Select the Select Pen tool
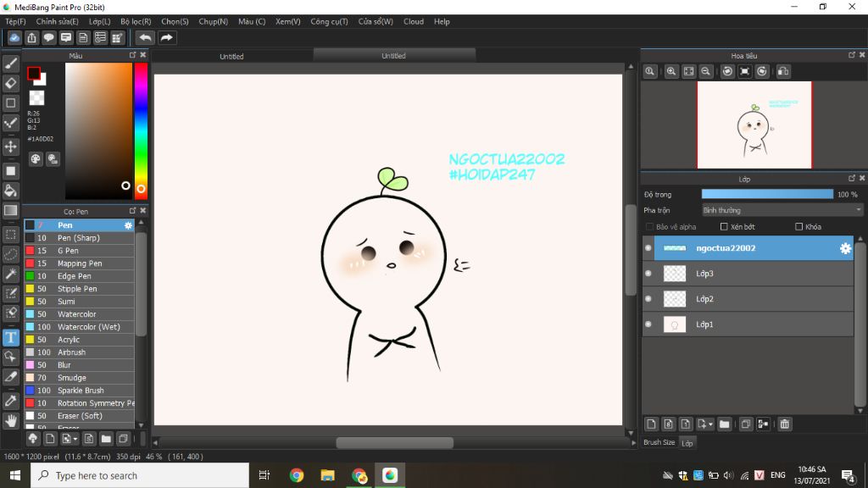Viewport: 868px width, 488px height. (x=10, y=293)
